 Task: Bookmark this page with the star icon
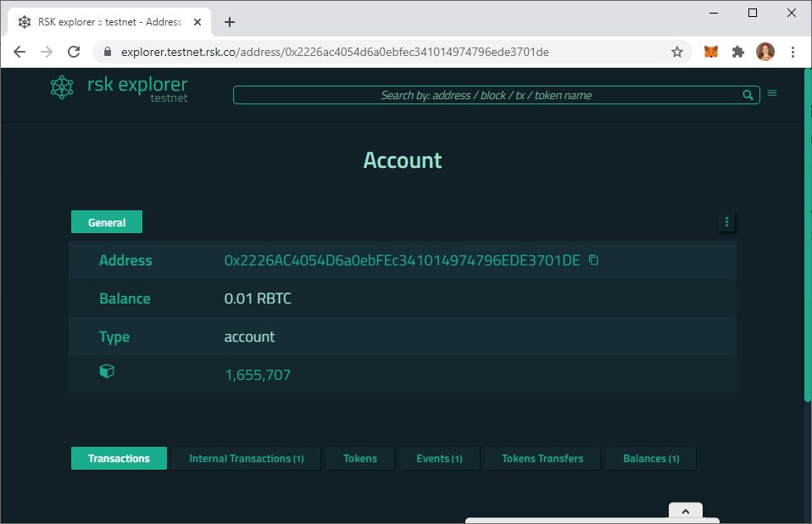[x=677, y=52]
